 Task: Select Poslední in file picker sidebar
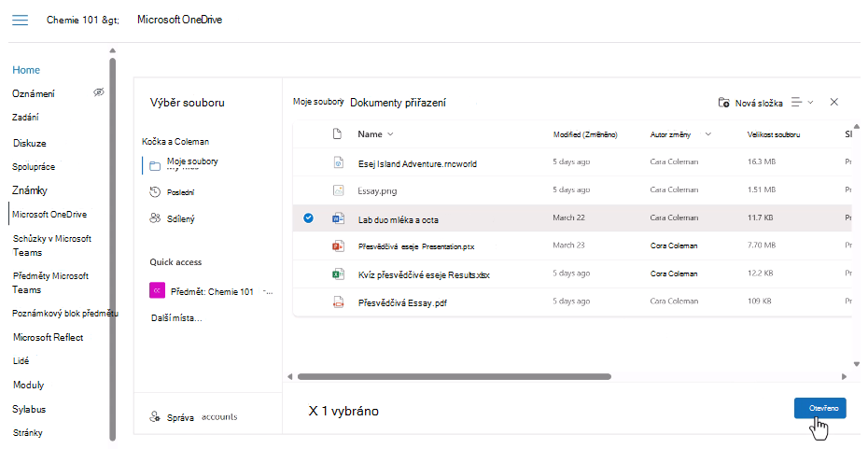(x=180, y=192)
